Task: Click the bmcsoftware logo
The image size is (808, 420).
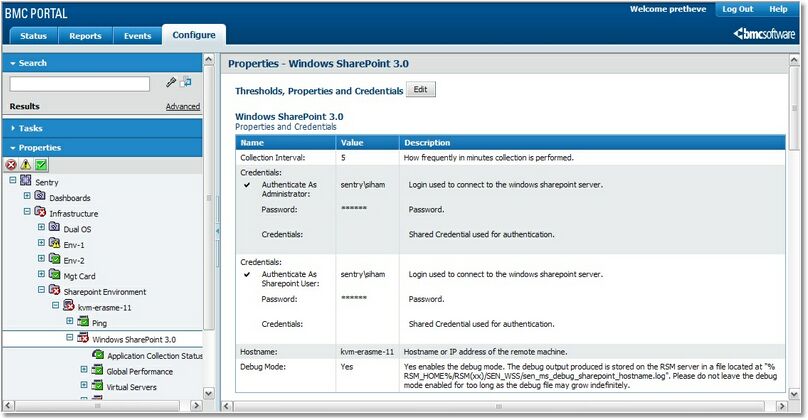Action: pyautogui.click(x=765, y=35)
